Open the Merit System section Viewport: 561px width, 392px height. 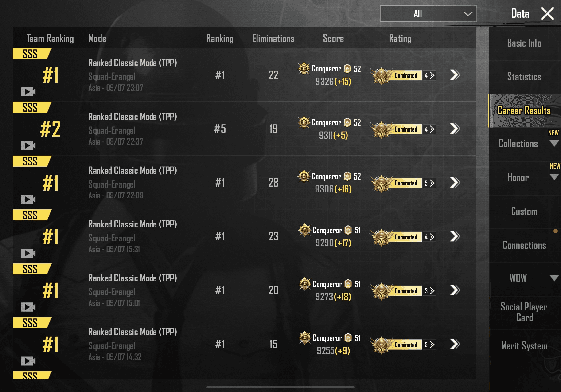524,346
